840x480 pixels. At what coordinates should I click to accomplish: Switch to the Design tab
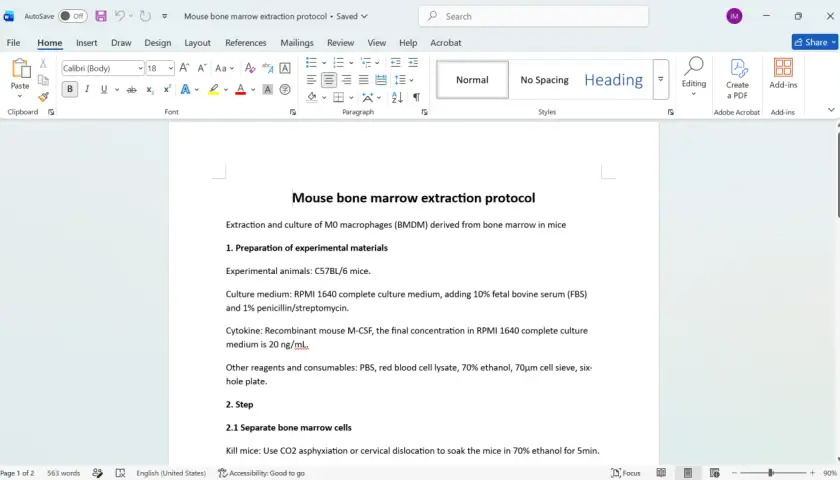(158, 43)
